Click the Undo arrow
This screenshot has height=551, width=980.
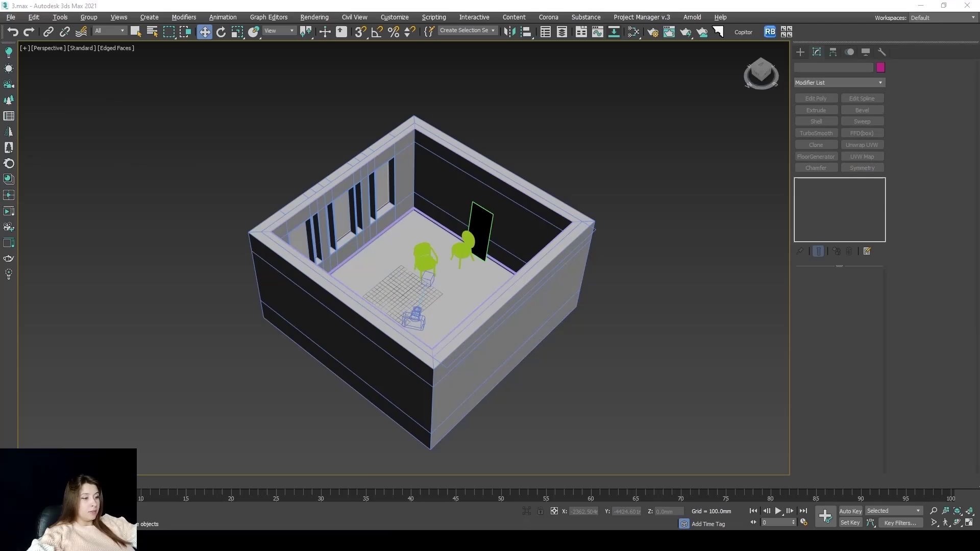[x=12, y=32]
